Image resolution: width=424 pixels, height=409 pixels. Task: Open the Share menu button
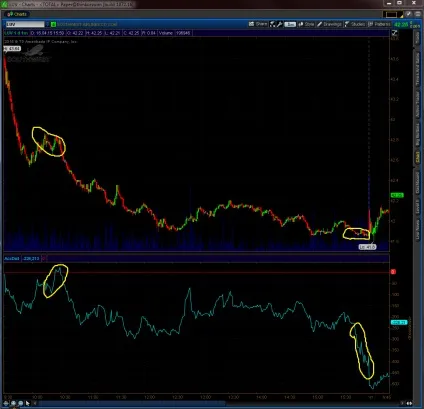(x=258, y=24)
